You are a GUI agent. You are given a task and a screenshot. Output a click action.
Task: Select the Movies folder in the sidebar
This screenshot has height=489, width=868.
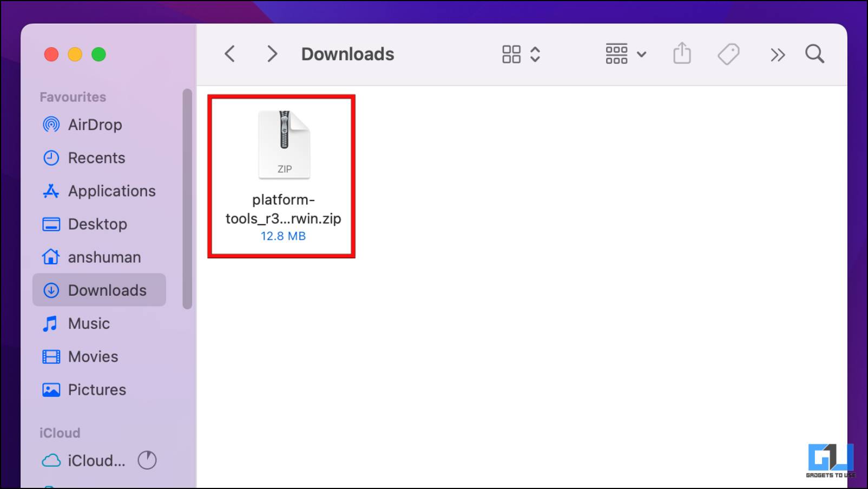(93, 356)
